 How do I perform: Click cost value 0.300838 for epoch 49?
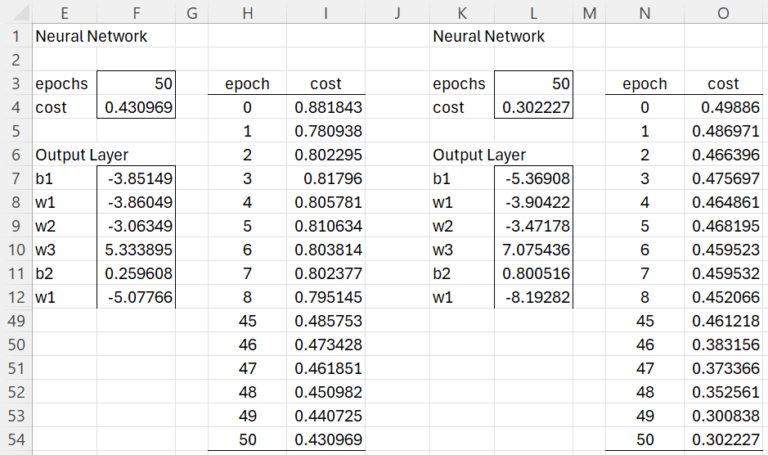coord(723,415)
